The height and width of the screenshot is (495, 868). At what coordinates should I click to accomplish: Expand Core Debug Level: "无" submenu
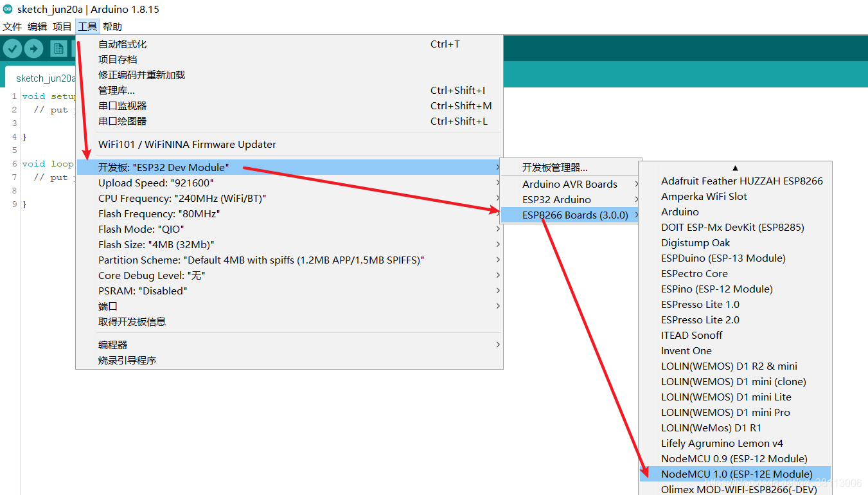(289, 276)
